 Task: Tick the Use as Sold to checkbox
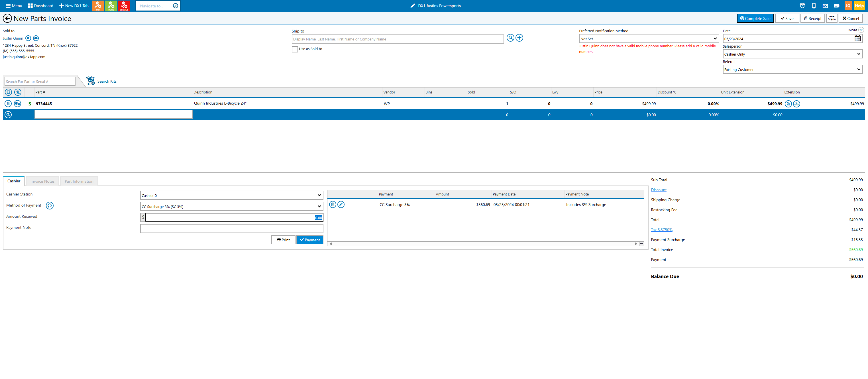295,49
